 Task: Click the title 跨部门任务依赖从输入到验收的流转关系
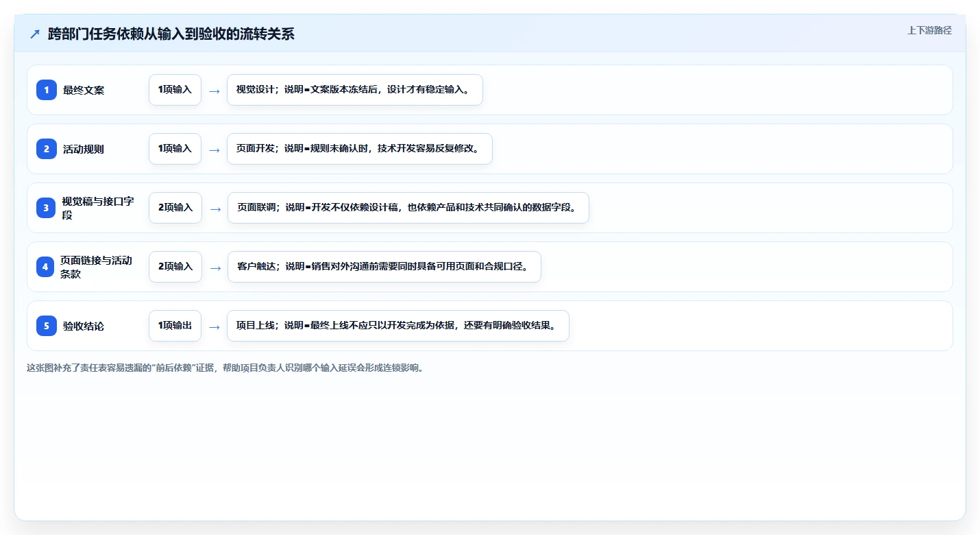171,34
